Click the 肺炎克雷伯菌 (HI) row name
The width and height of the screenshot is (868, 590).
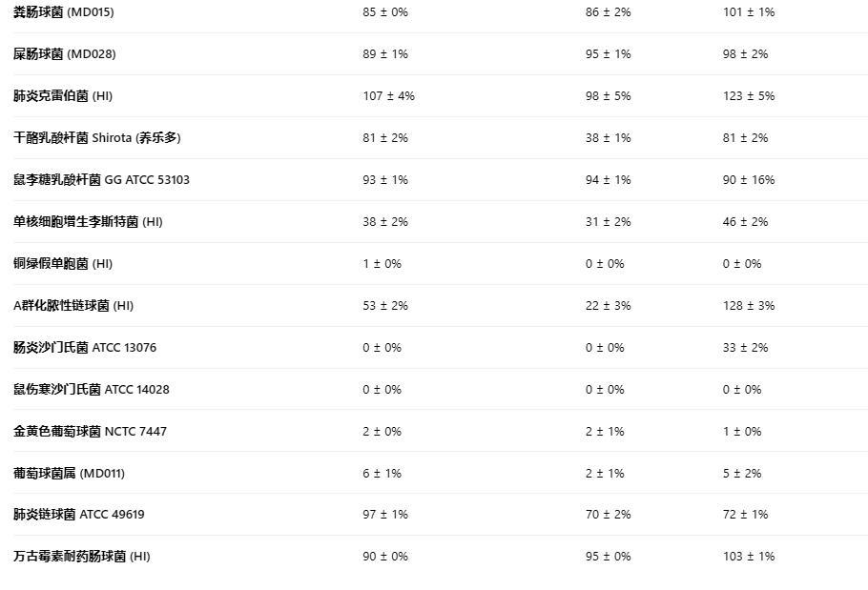point(62,96)
